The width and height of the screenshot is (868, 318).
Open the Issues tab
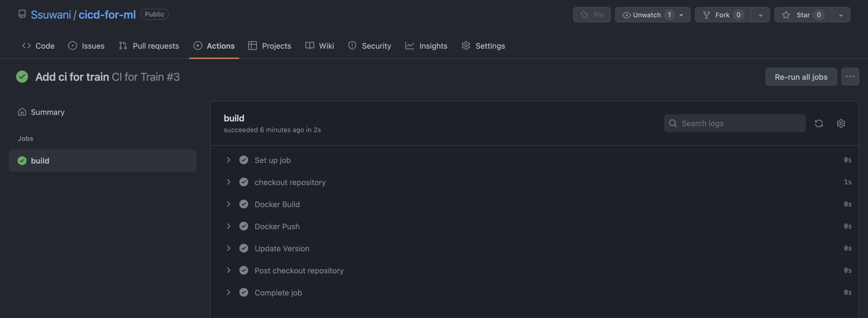[86, 46]
